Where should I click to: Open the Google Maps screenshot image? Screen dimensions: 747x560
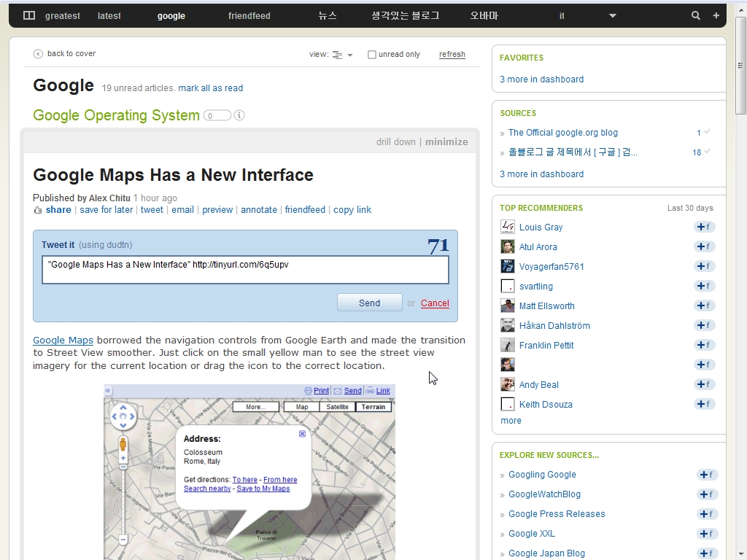(x=249, y=472)
